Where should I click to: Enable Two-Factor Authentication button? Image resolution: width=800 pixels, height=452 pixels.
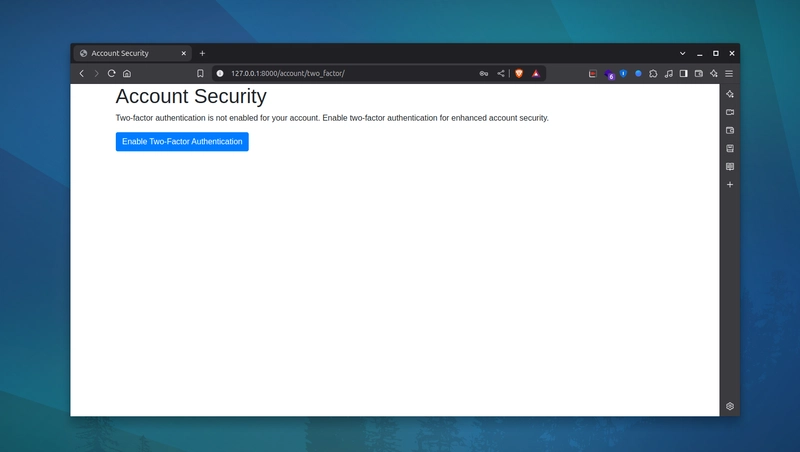tap(182, 141)
